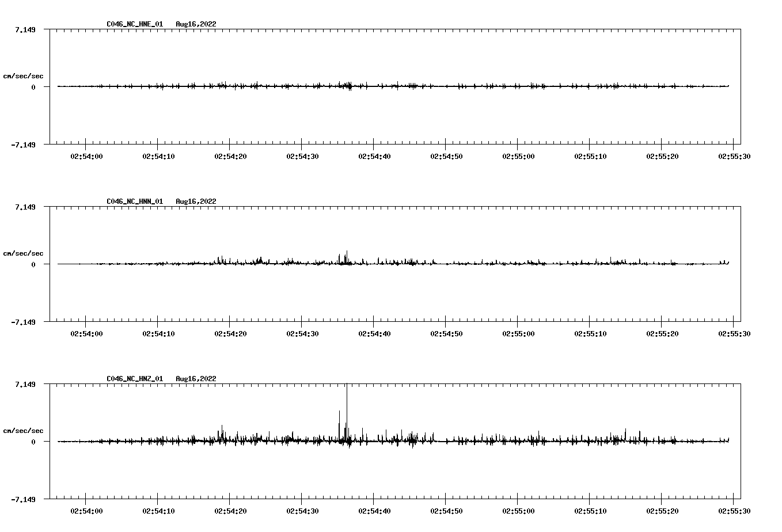Click the 02:55:20 time label under HNN plot

click(x=663, y=333)
